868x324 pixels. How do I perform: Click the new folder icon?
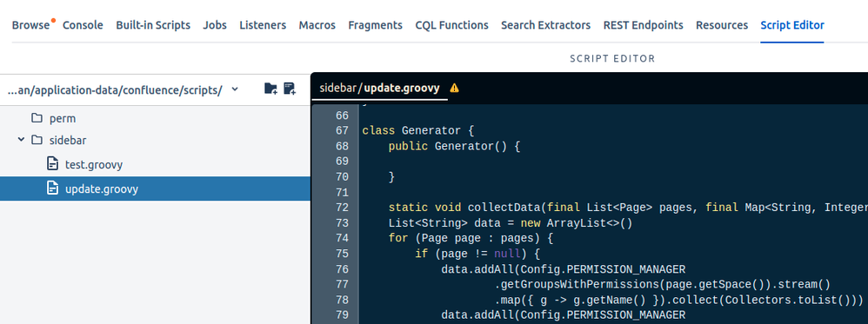[270, 89]
